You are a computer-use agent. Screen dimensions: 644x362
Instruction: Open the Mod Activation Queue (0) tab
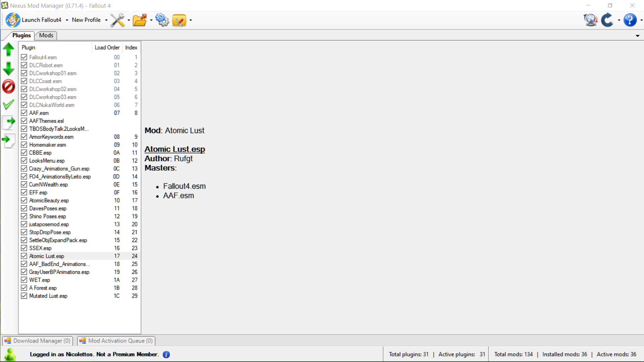[116, 341]
